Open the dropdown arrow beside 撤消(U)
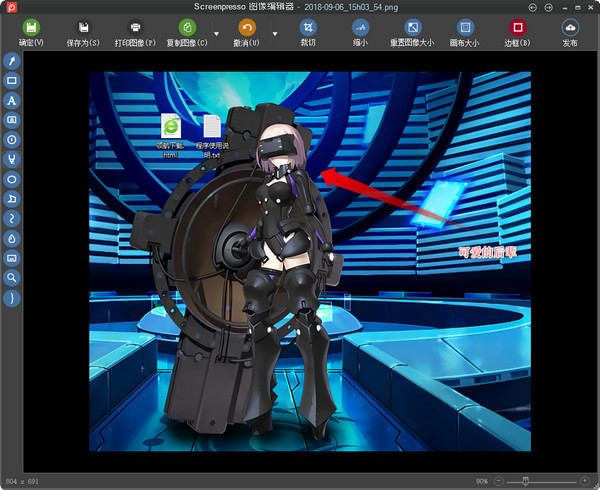600x490 pixels. pos(275,34)
